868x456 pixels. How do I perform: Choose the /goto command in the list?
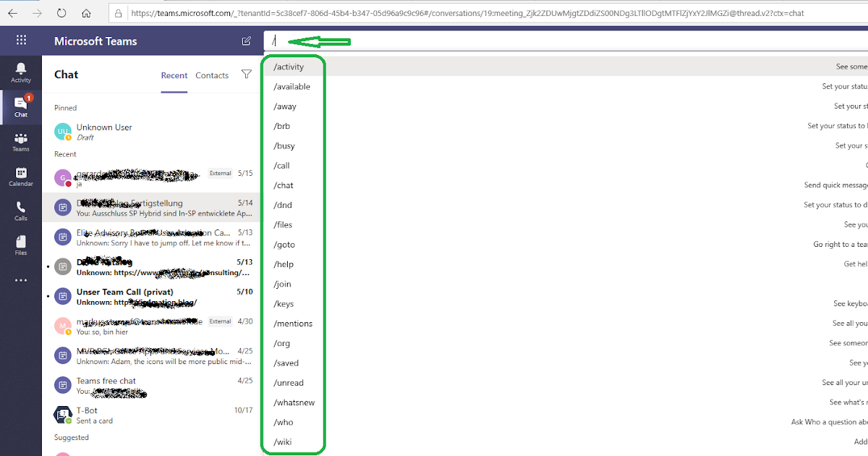(284, 244)
